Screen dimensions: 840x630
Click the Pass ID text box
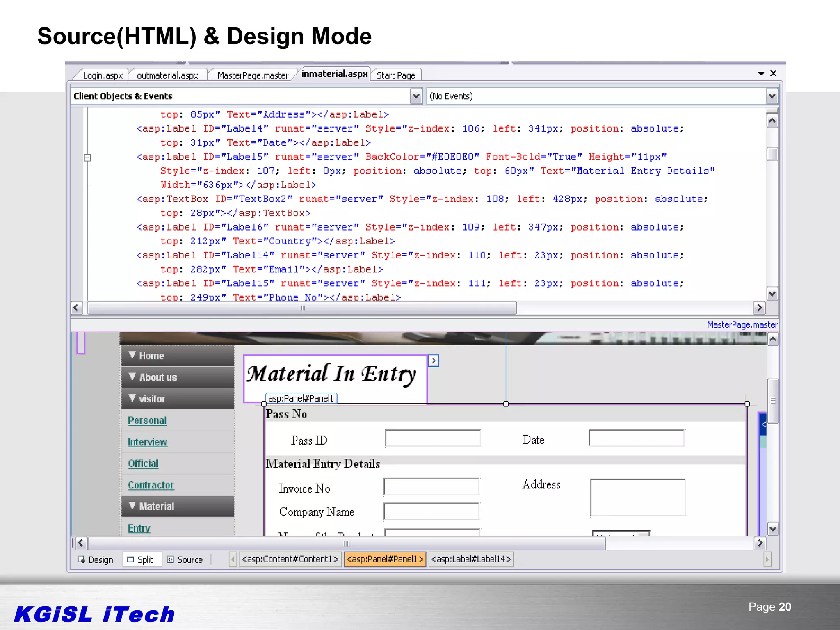tap(433, 438)
